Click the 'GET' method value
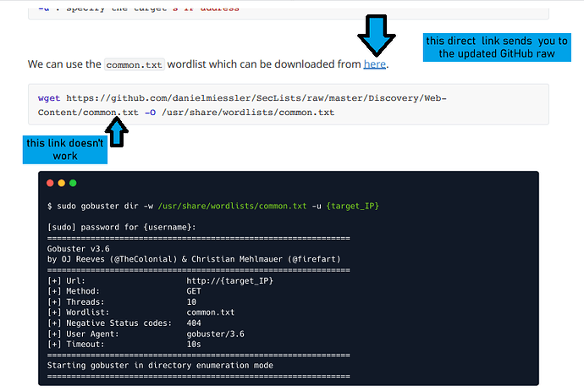Viewport: 584px width, 392px height. pos(194,291)
